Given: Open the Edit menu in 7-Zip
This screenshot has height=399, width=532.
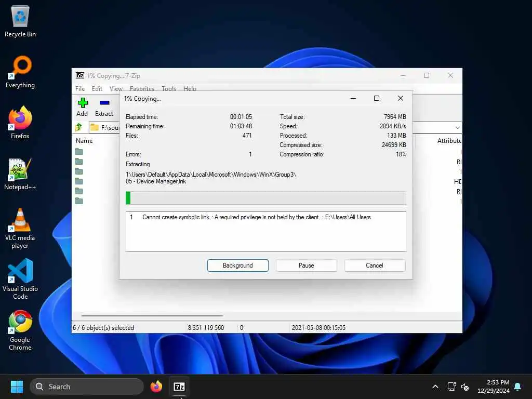Looking at the screenshot, I should coord(97,88).
